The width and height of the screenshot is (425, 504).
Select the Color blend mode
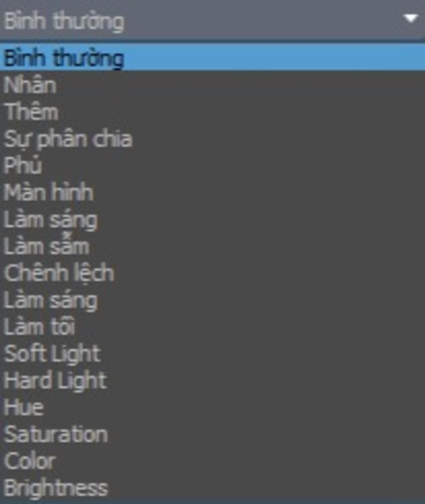point(30,461)
